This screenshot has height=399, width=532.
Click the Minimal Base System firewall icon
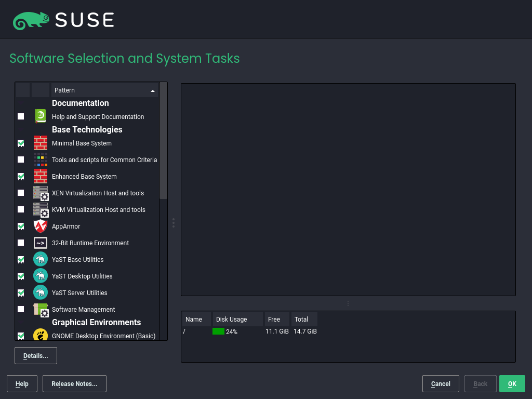coord(41,143)
